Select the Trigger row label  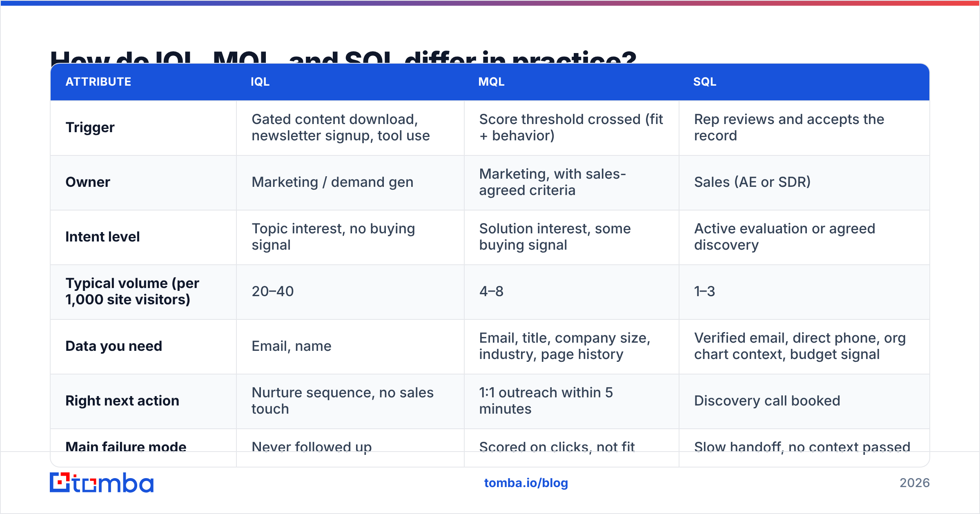90,128
